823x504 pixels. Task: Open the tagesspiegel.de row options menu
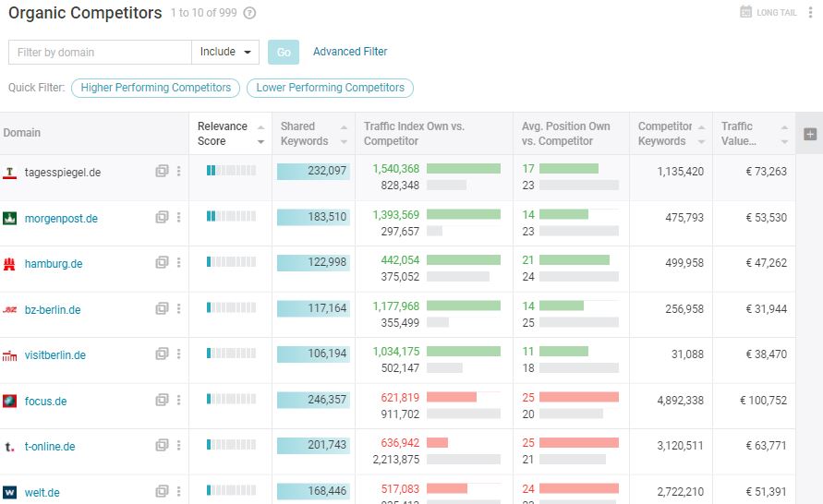coord(178,171)
